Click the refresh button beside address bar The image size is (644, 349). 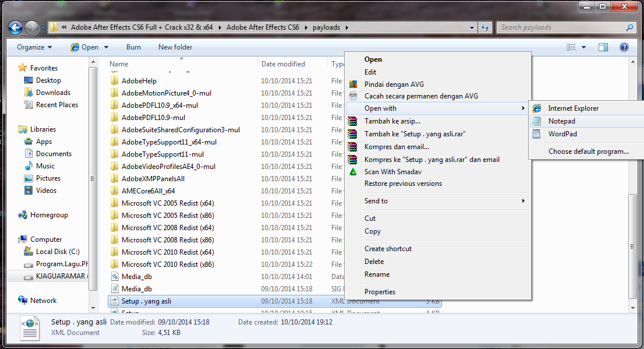tap(485, 27)
